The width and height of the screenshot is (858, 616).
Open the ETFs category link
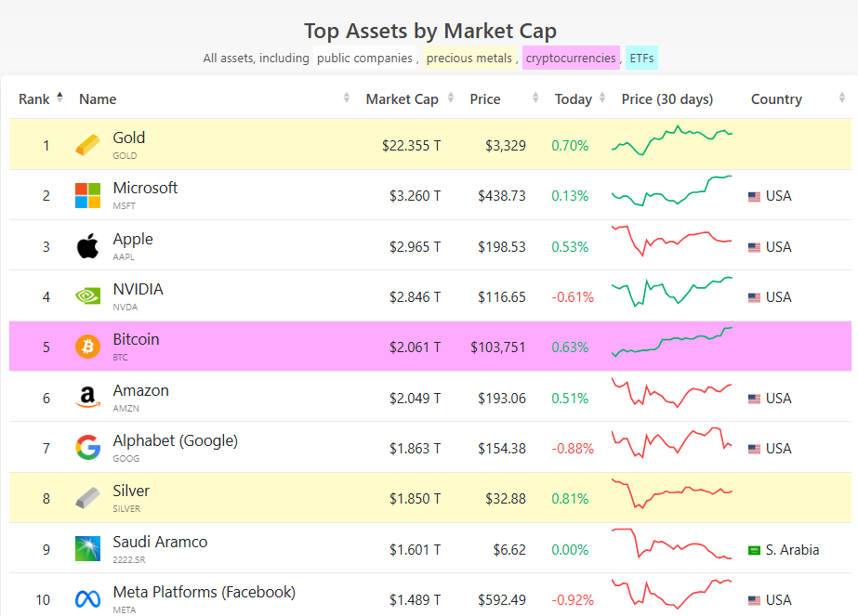pyautogui.click(x=641, y=58)
